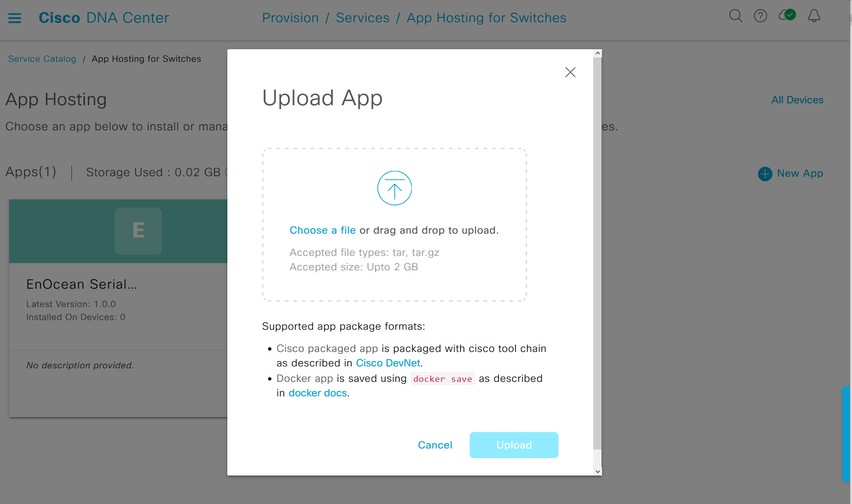Open the Service Catalog breadcrumb link
The image size is (852, 504).
[x=42, y=59]
